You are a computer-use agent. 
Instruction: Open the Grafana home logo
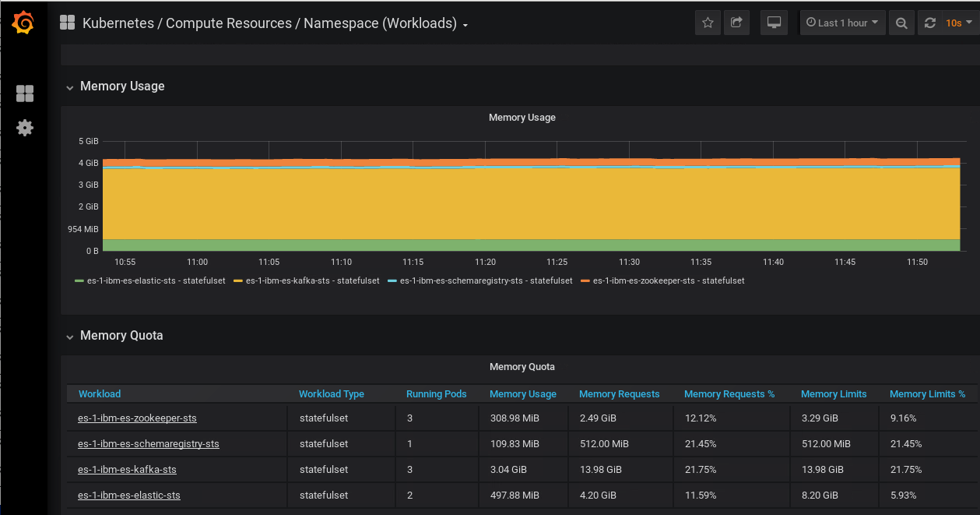coord(23,23)
